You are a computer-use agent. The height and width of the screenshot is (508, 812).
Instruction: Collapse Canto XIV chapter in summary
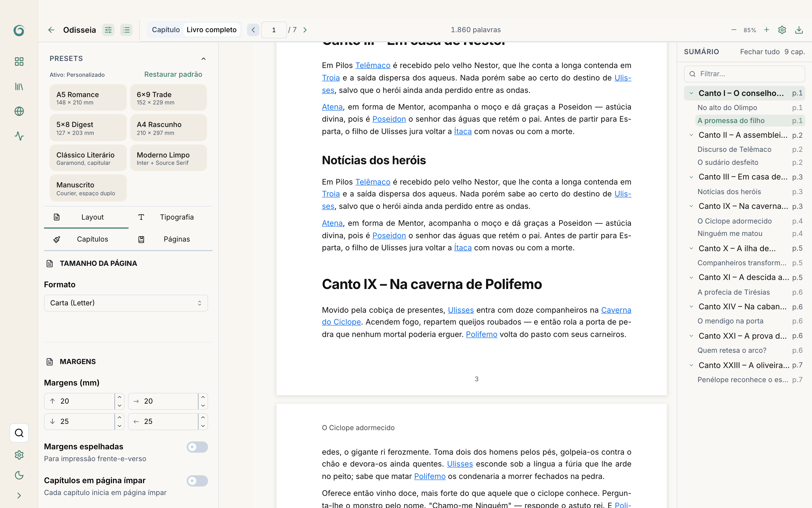click(691, 307)
